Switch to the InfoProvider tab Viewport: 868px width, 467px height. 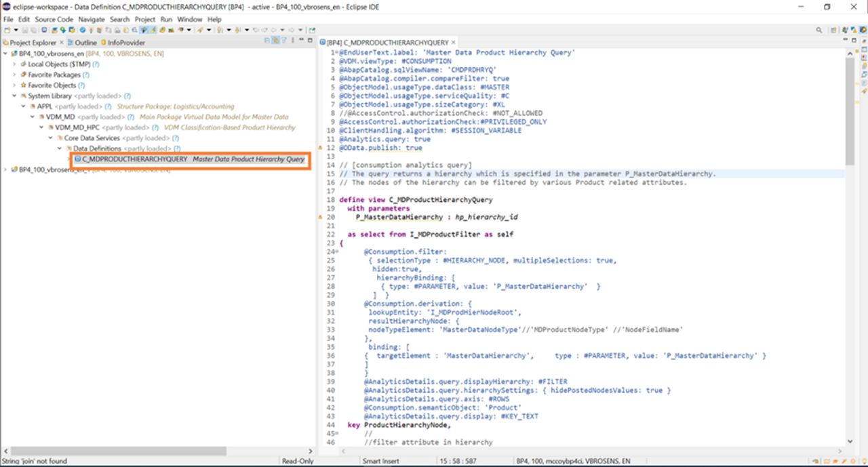click(122, 43)
